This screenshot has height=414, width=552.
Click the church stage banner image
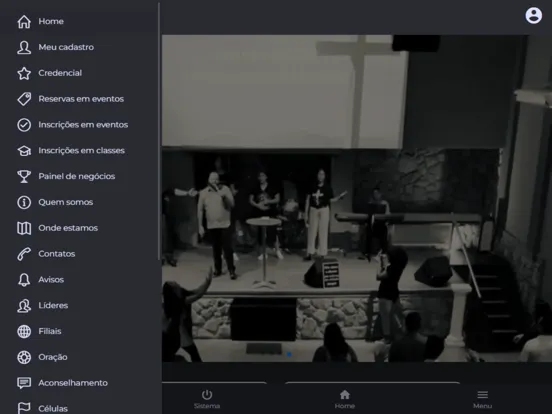pos(357,198)
